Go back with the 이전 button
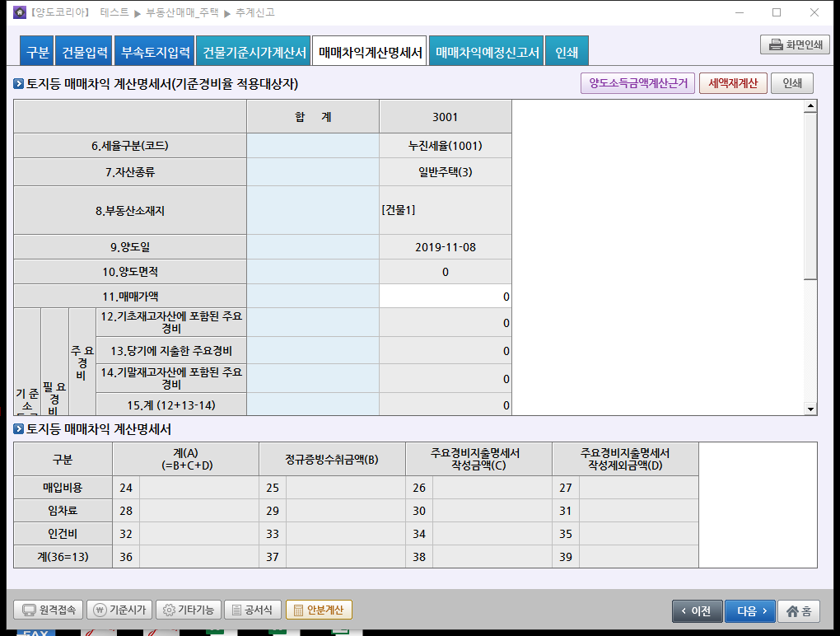The image size is (840, 636). 697,610
